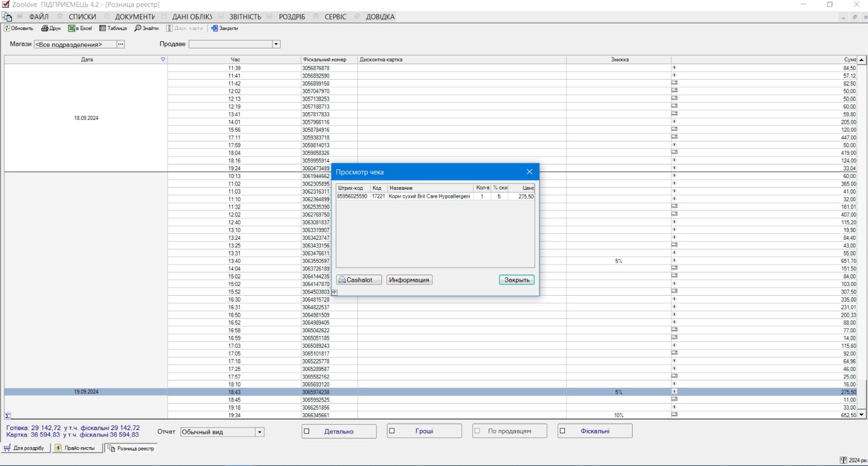Click the scroll down arrow of the grid

(x=861, y=415)
